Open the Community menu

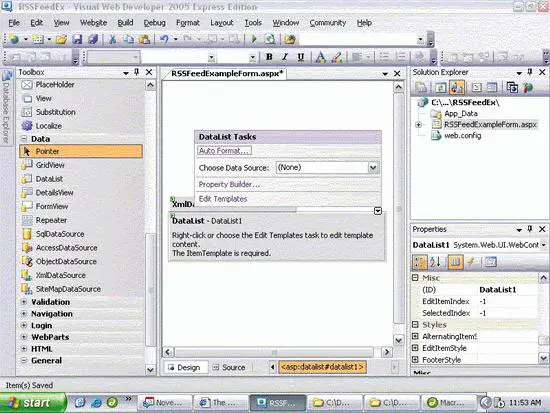coord(328,23)
